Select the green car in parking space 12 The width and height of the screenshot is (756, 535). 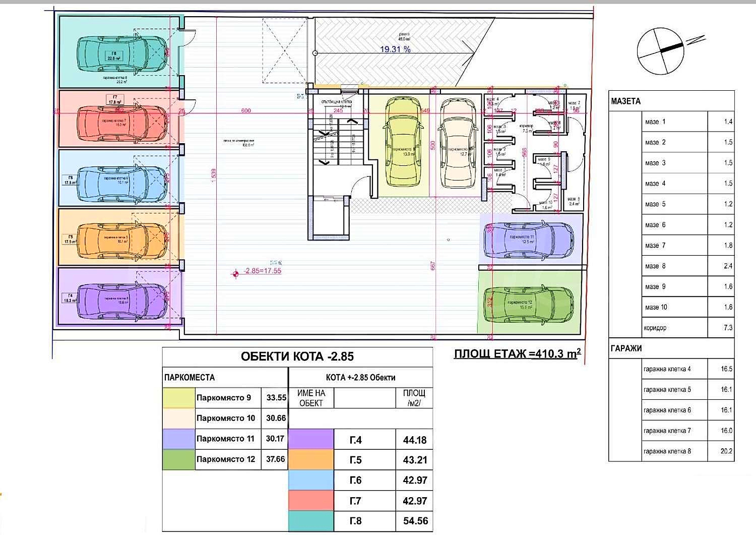click(529, 305)
